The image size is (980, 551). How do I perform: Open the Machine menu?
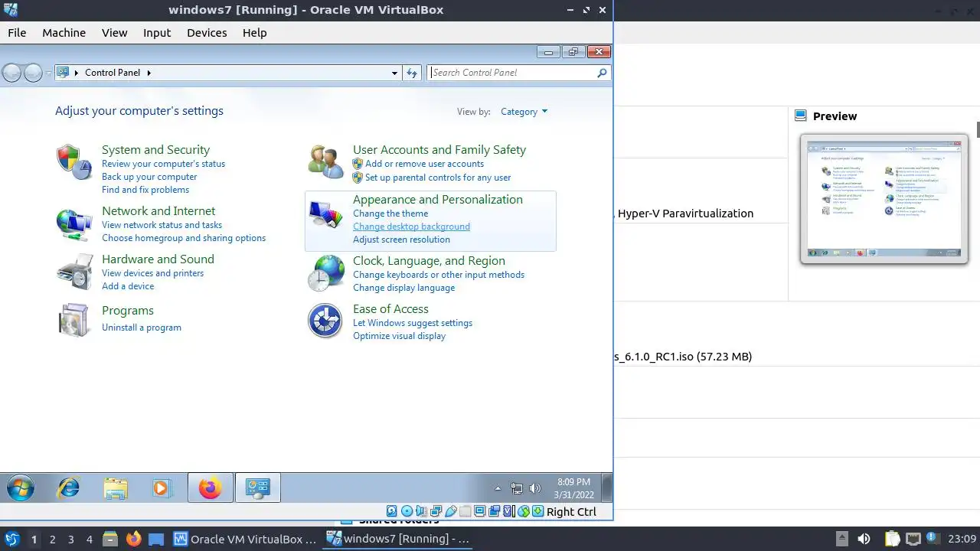coord(64,33)
